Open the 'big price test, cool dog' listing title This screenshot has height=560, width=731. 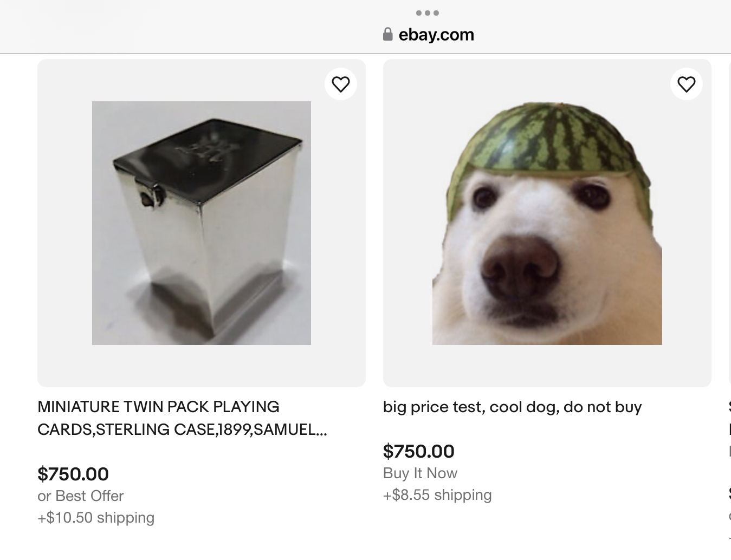pos(512,407)
